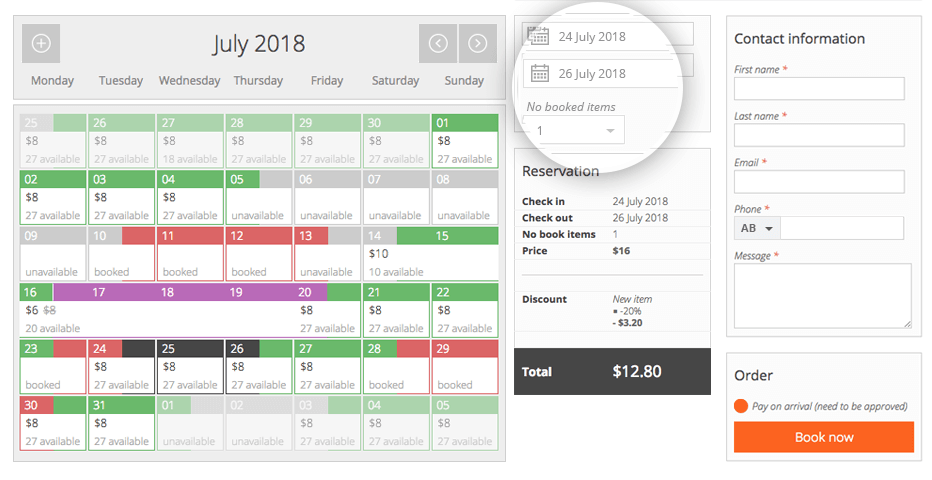Expand the No booked items dropdown
This screenshot has width=932, height=480.
[x=574, y=130]
